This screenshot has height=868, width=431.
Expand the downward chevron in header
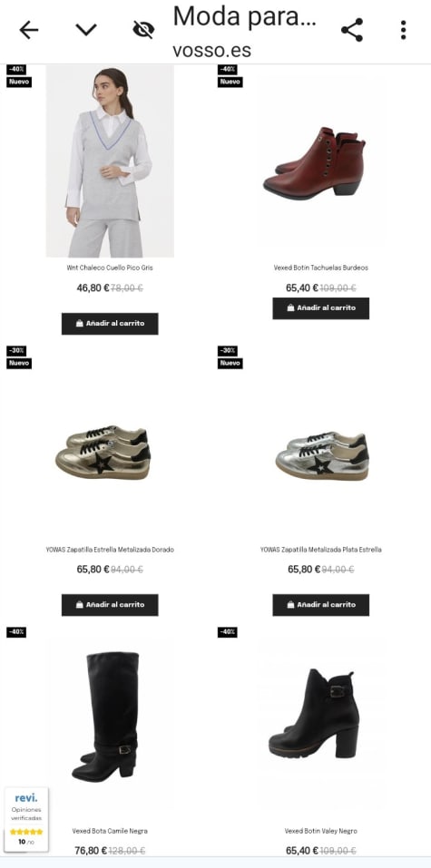pyautogui.click(x=86, y=30)
